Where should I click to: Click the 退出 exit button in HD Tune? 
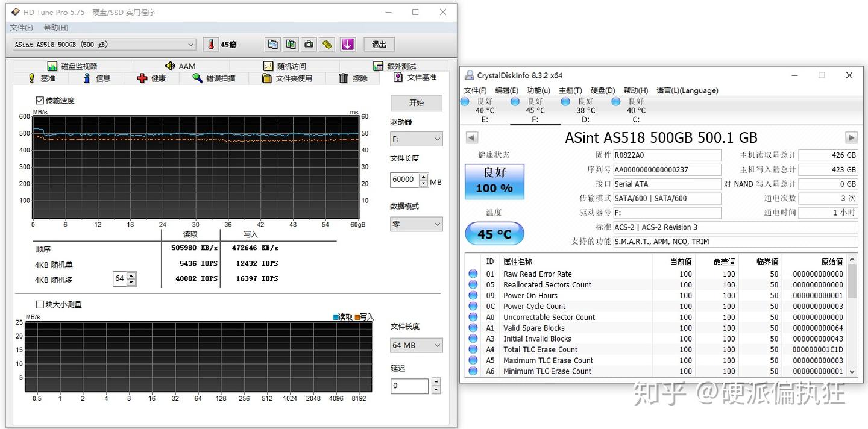379,44
